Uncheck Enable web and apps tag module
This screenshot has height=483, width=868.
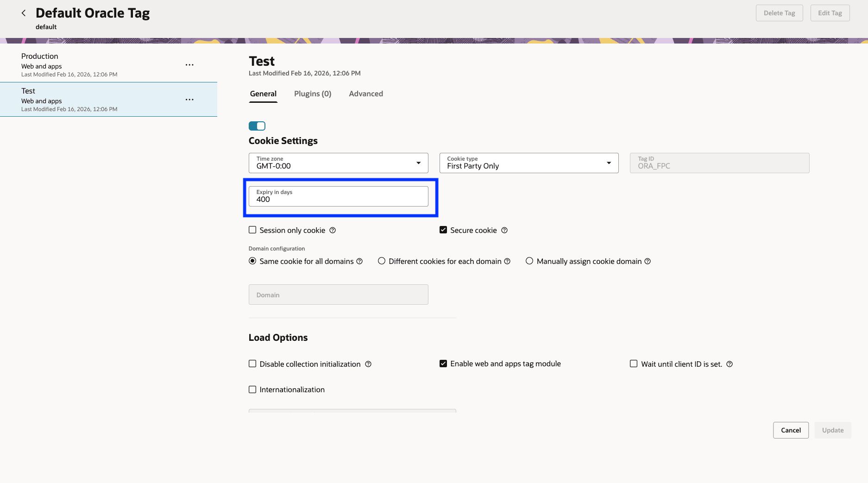443,364
